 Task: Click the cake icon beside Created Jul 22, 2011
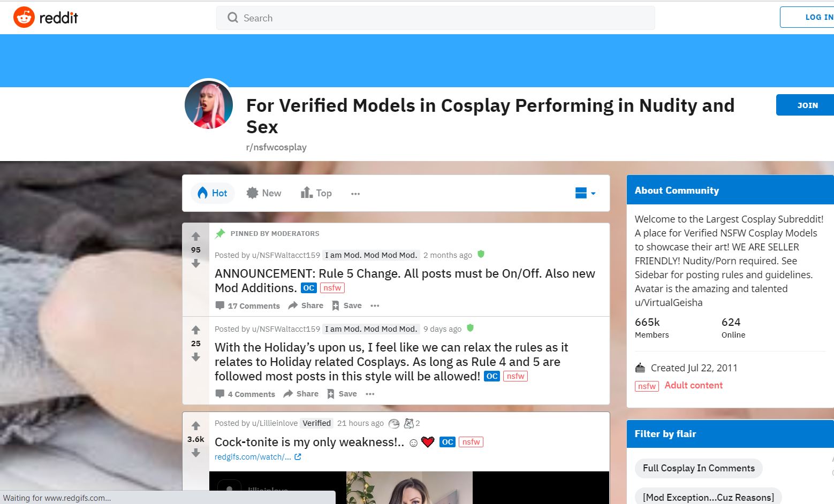coord(640,368)
